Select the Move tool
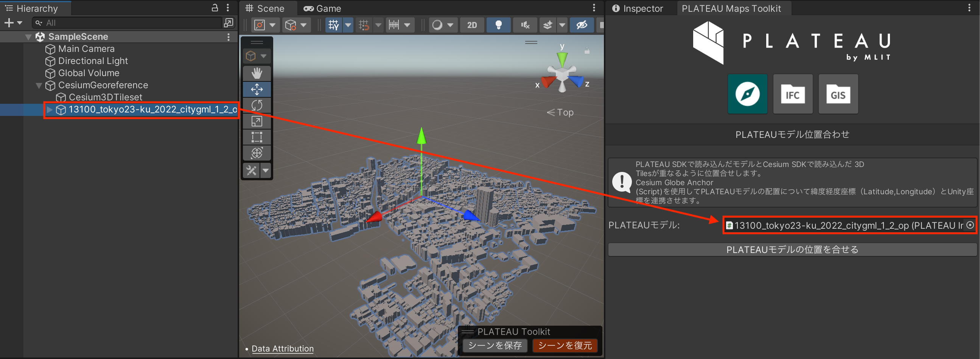Viewport: 980px width, 359px height. tap(257, 89)
